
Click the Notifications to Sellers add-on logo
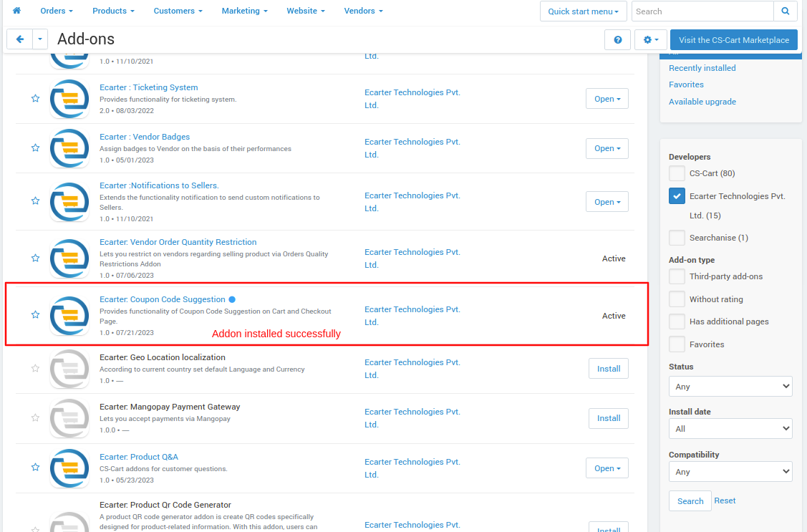coord(69,202)
